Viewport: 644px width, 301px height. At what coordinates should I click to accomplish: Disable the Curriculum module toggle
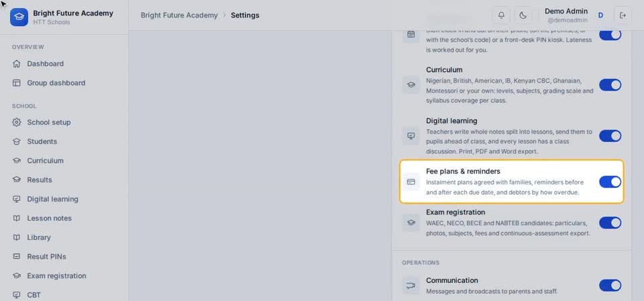pos(610,85)
